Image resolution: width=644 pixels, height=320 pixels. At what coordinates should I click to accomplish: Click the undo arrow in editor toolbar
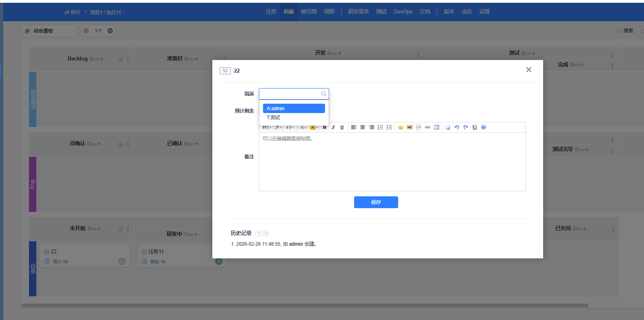coord(457,127)
